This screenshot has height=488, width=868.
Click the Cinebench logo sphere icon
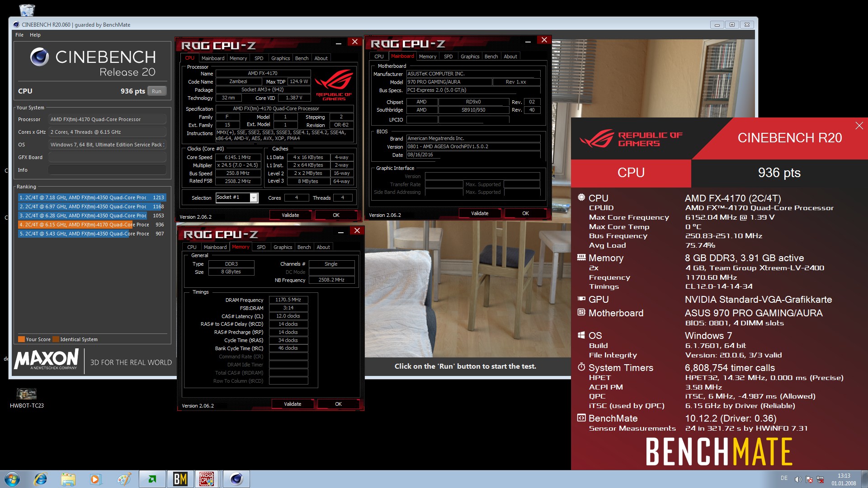pyautogui.click(x=39, y=57)
